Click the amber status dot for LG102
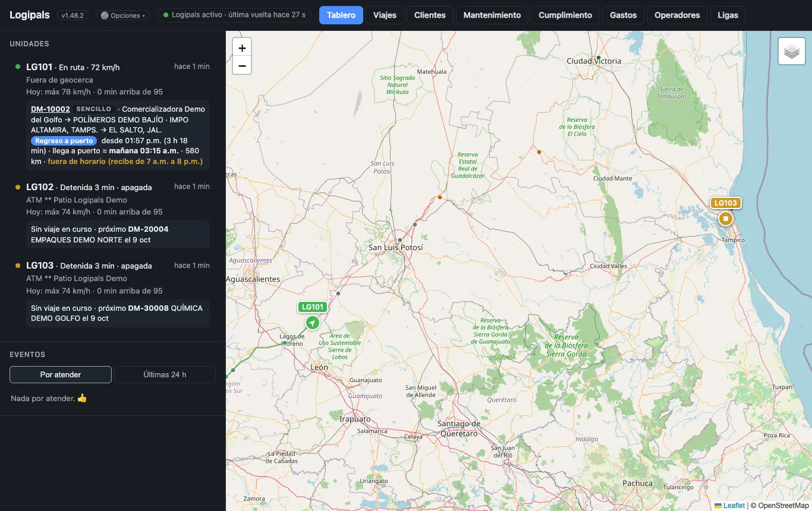Image resolution: width=812 pixels, height=511 pixels. pos(18,187)
